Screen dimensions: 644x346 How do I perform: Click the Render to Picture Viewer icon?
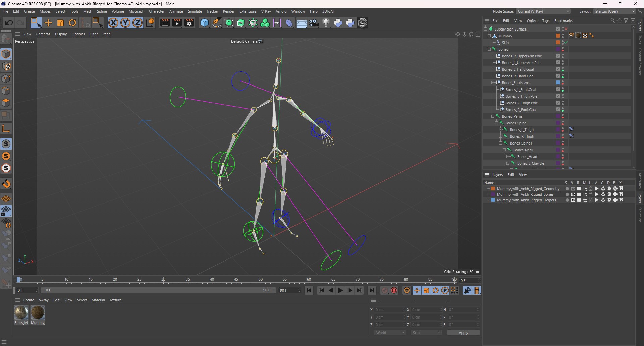[x=177, y=23]
